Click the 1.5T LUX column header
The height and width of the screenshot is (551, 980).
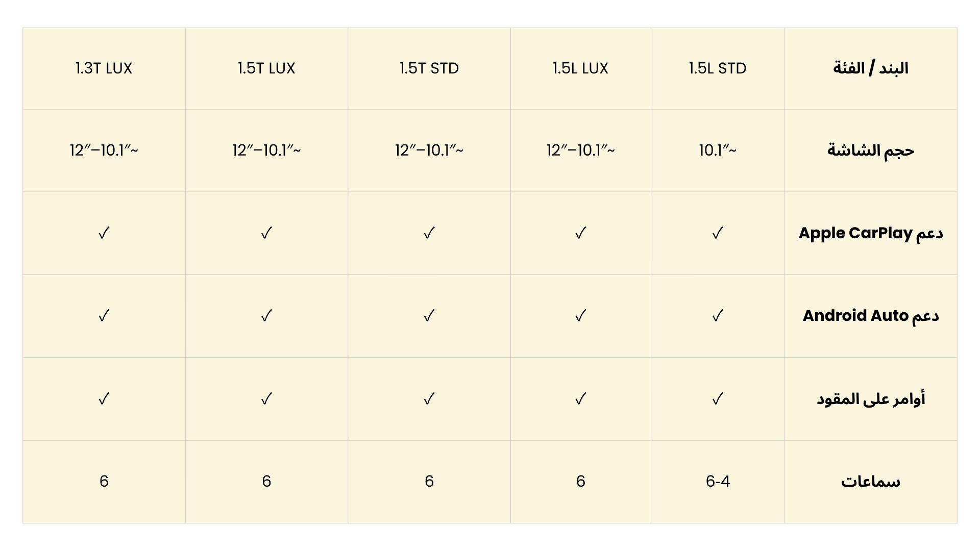[266, 68]
